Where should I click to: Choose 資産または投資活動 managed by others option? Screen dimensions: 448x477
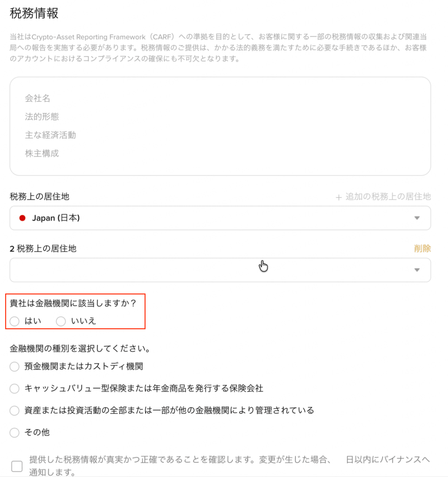pyautogui.click(x=14, y=411)
